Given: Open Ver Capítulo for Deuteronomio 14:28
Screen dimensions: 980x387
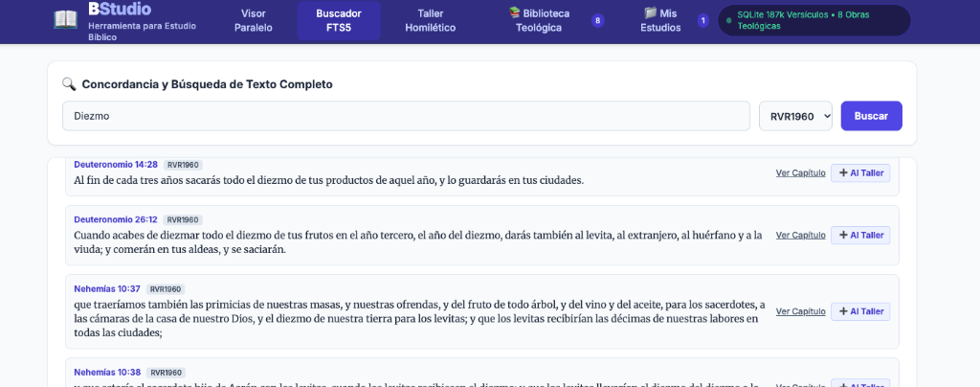Looking at the screenshot, I should [801, 173].
